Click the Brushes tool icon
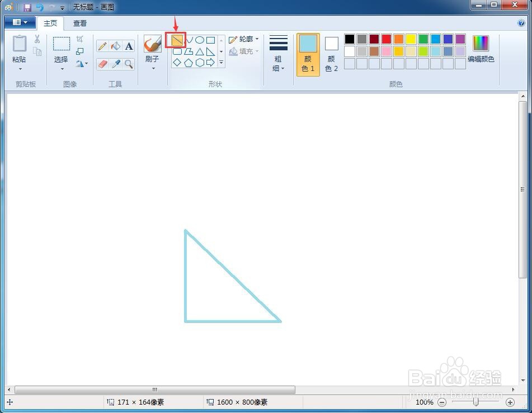532x413 pixels. pos(152,44)
